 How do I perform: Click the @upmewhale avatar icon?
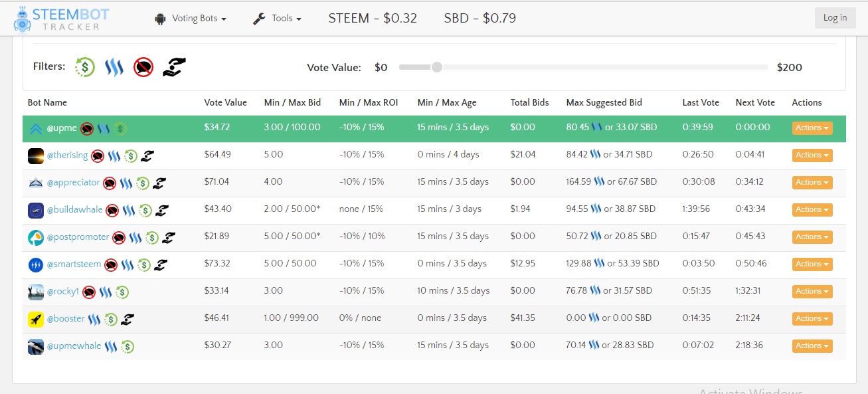36,346
